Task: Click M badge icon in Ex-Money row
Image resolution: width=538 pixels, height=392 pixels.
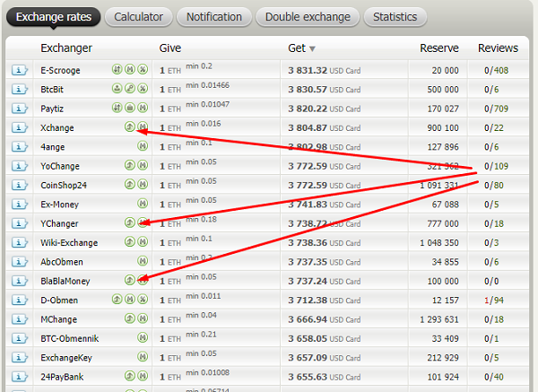Action: [x=143, y=204]
